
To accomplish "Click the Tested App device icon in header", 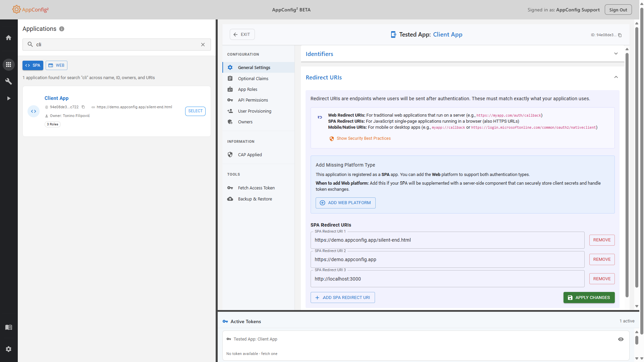I will point(393,35).
